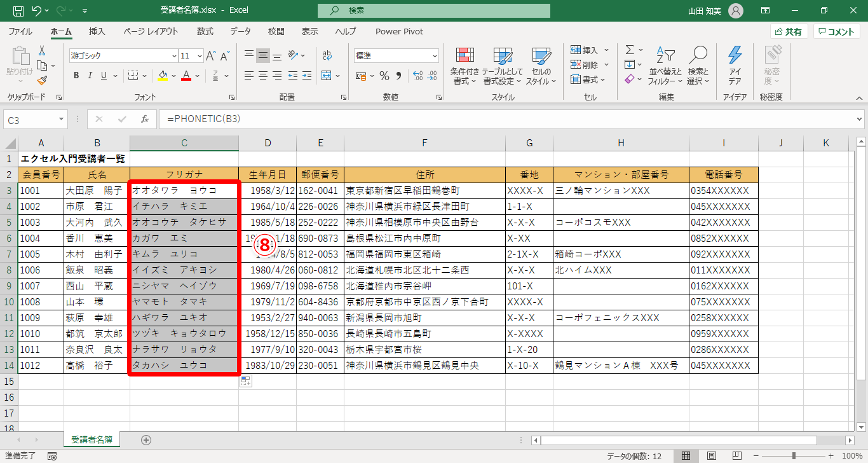Apply the yellow fill color swatch
Screen dimensions: 868x463
pos(163,76)
